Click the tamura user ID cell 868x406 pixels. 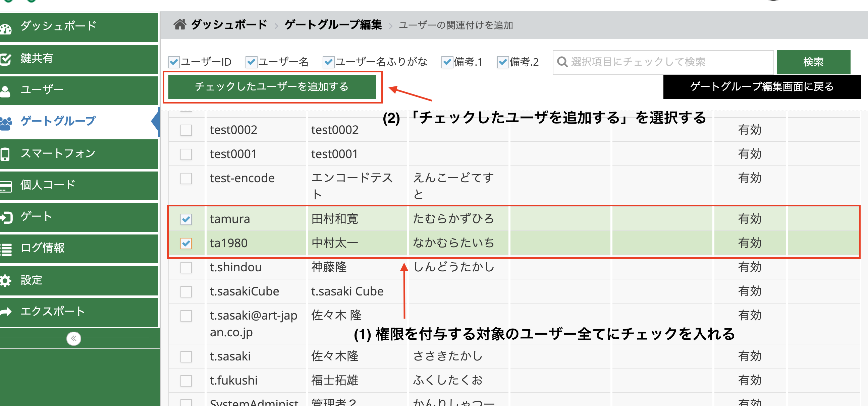[256, 219]
